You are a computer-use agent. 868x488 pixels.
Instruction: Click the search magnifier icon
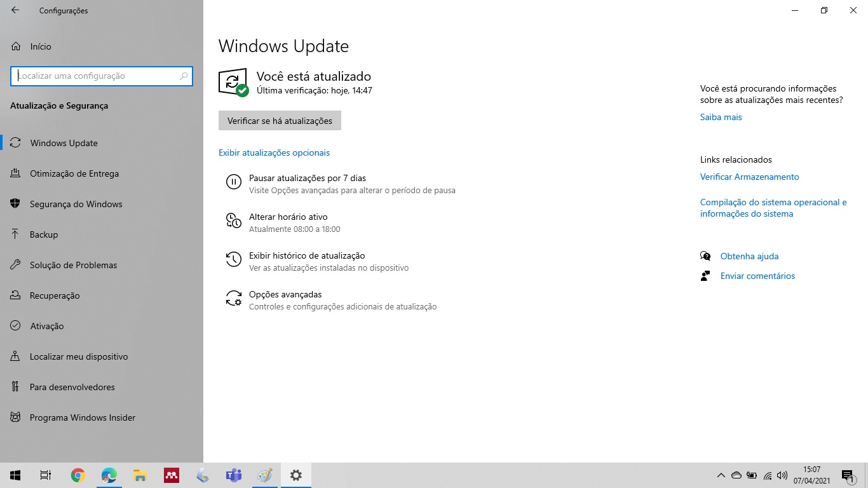pos(184,76)
